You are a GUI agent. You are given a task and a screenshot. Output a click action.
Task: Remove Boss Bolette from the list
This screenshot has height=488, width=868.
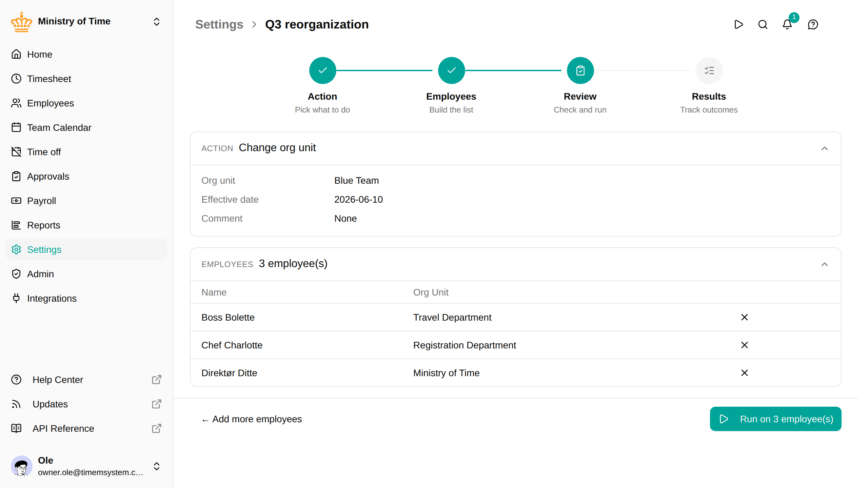click(745, 317)
